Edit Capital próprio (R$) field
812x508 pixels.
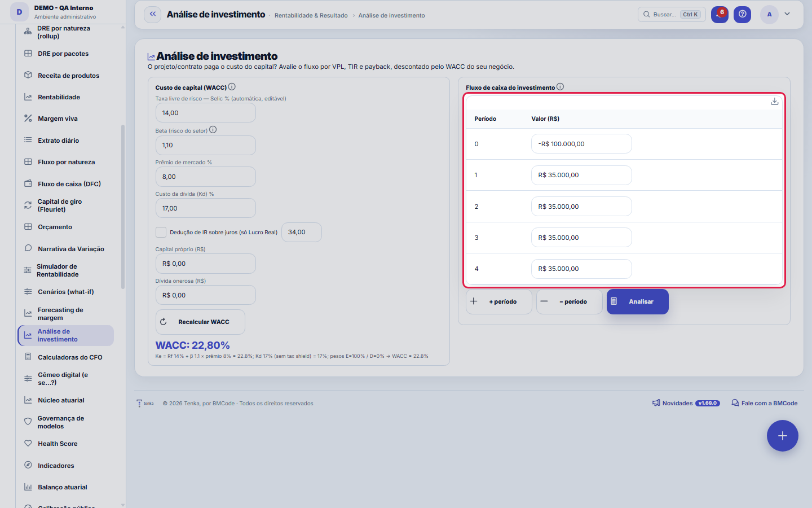coord(205,264)
